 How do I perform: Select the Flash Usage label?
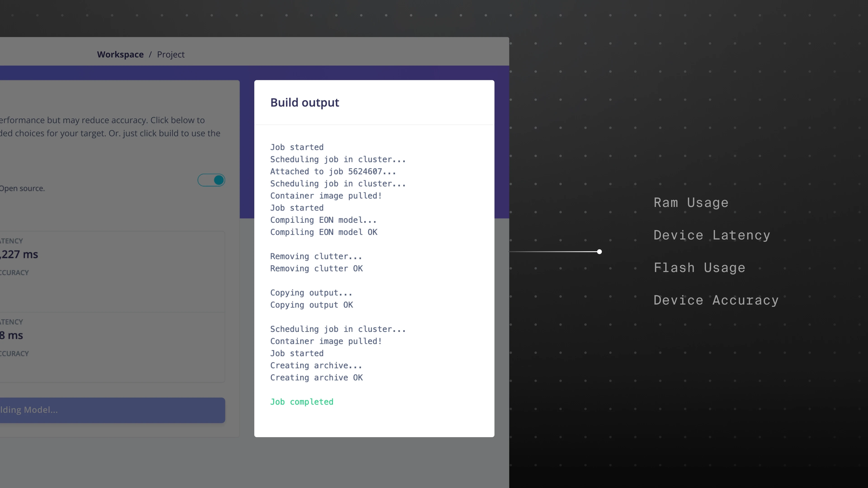click(x=699, y=268)
